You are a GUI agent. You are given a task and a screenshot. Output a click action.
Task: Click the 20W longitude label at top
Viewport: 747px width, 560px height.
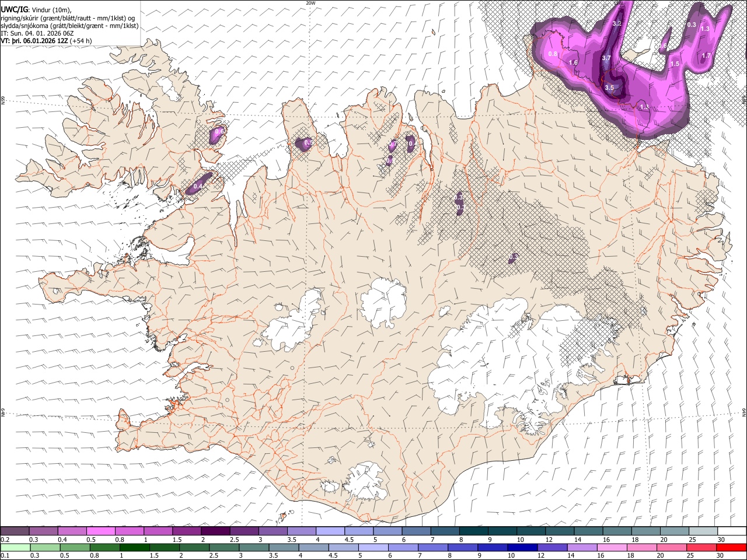(x=311, y=3)
